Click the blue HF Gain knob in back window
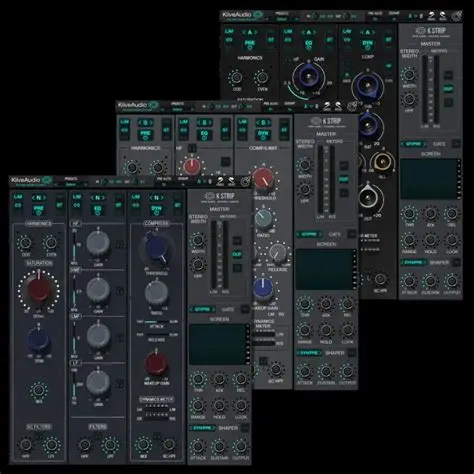474x474 pixels. click(x=308, y=76)
